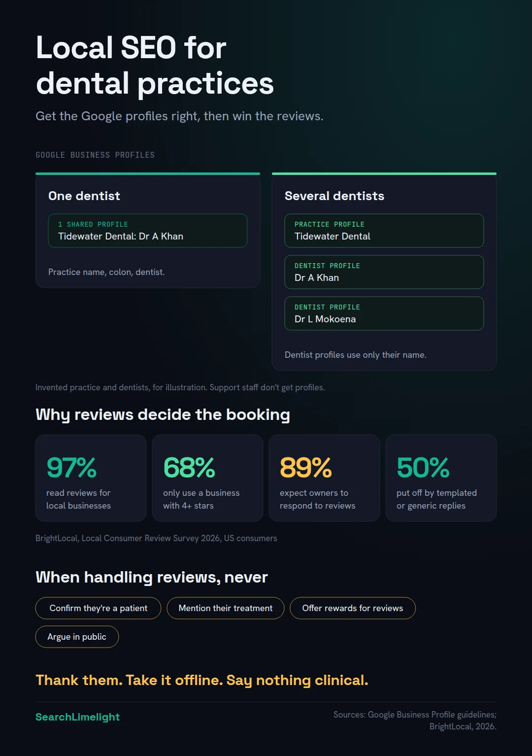This screenshot has height=756, width=532.
Task: Click the 'One dentist' card heading
Action: (x=84, y=196)
